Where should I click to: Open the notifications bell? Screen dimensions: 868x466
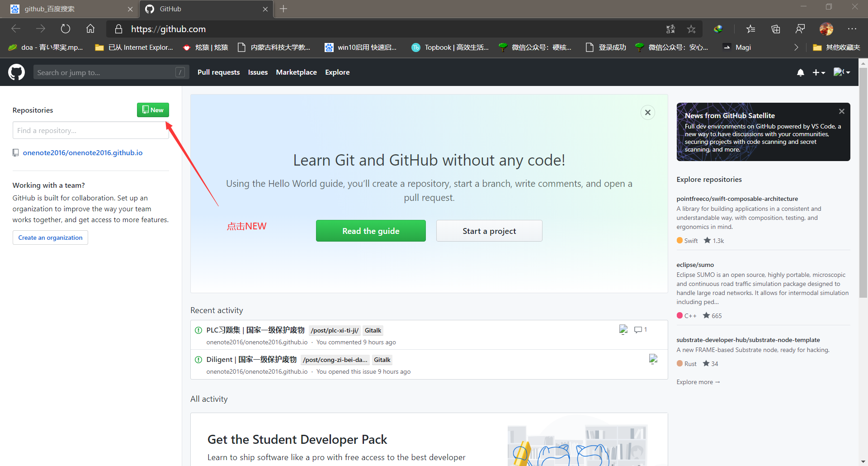800,72
